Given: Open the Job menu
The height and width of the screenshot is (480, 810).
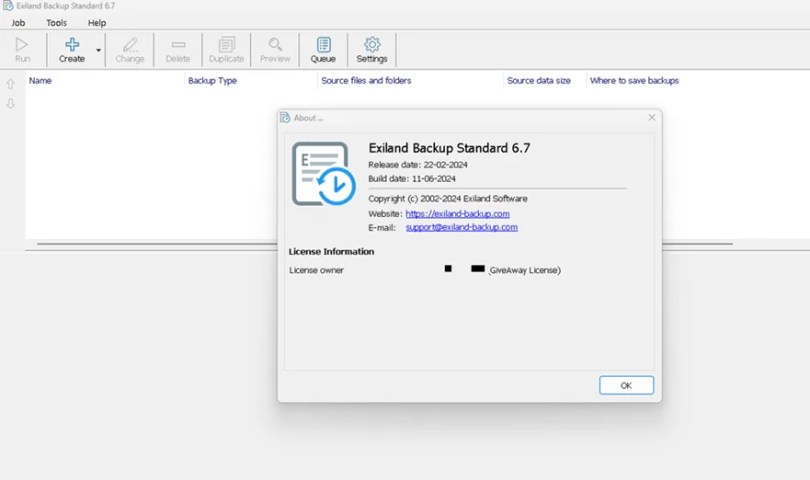Looking at the screenshot, I should pos(18,23).
